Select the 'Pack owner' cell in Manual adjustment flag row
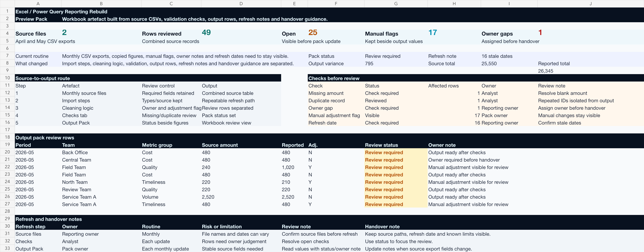This screenshot has height=252, width=644. 495,115
